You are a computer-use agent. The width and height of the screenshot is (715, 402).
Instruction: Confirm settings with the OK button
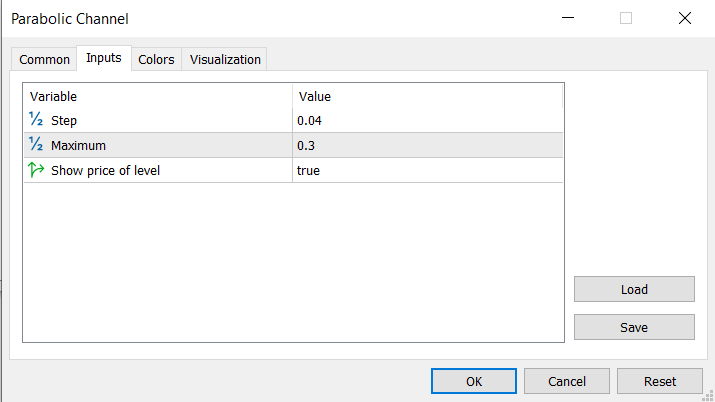474,381
